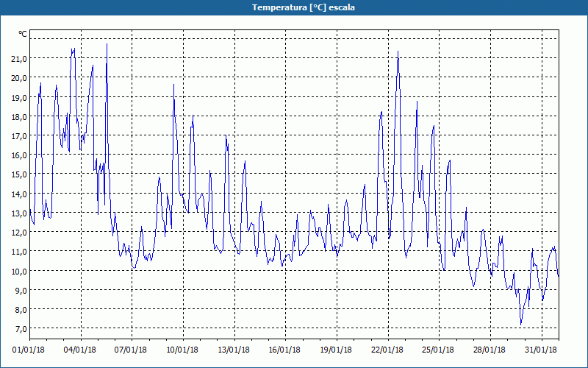The image size is (588, 368).
Task: Click the 19,0 y-axis label
Action: [x=20, y=98]
